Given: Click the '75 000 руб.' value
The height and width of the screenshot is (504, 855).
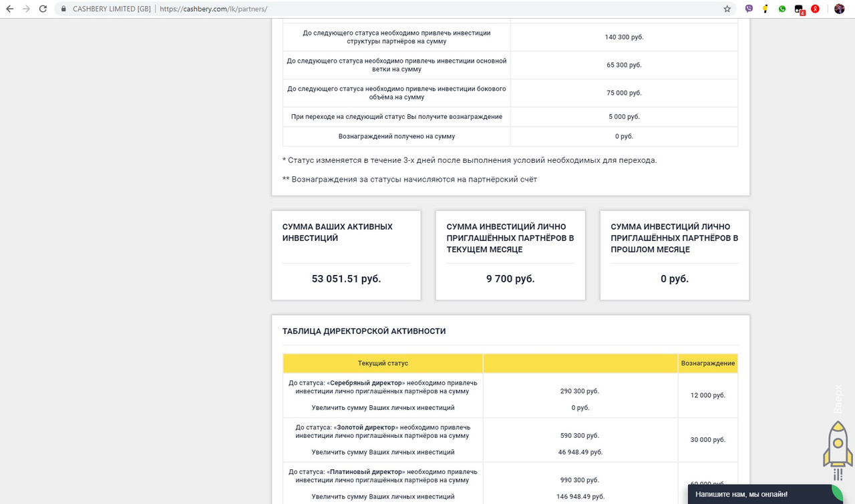Looking at the screenshot, I should (624, 93).
